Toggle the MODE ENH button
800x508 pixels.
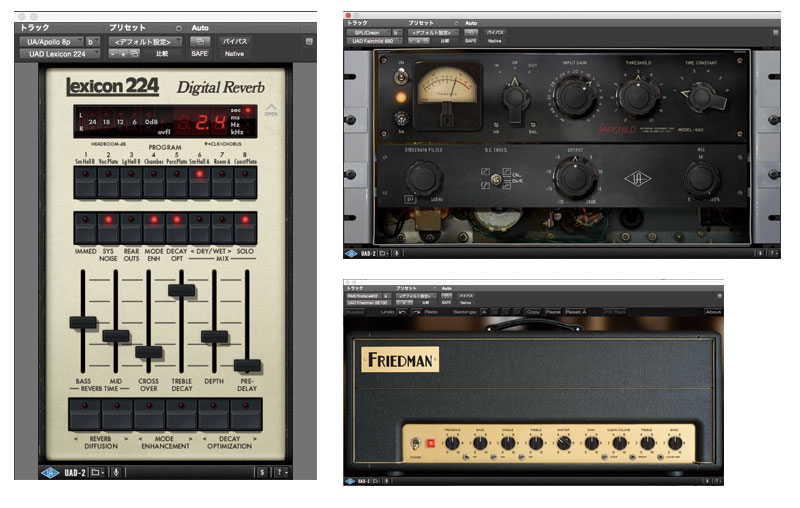(x=154, y=228)
